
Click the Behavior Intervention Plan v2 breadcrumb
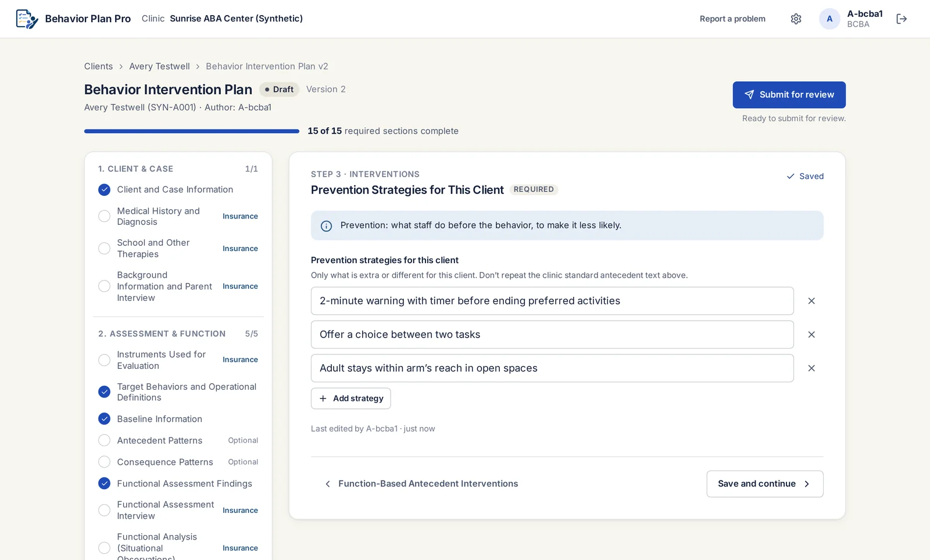[x=267, y=66]
